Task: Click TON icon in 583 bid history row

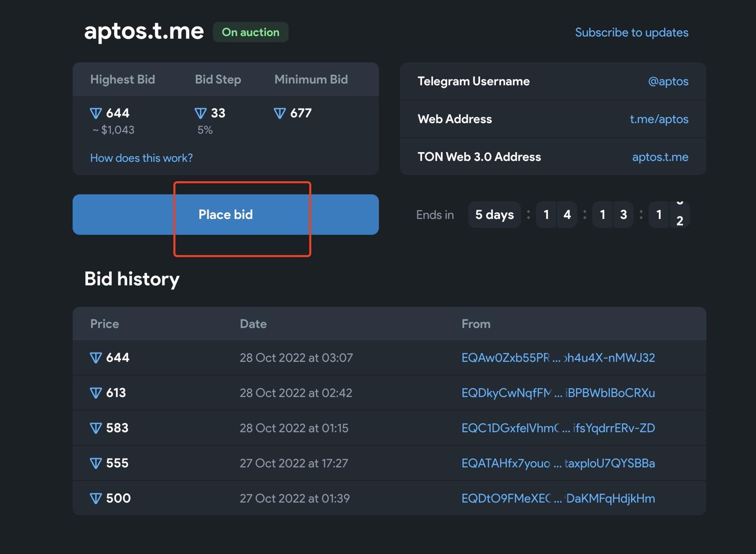Action: tap(96, 428)
